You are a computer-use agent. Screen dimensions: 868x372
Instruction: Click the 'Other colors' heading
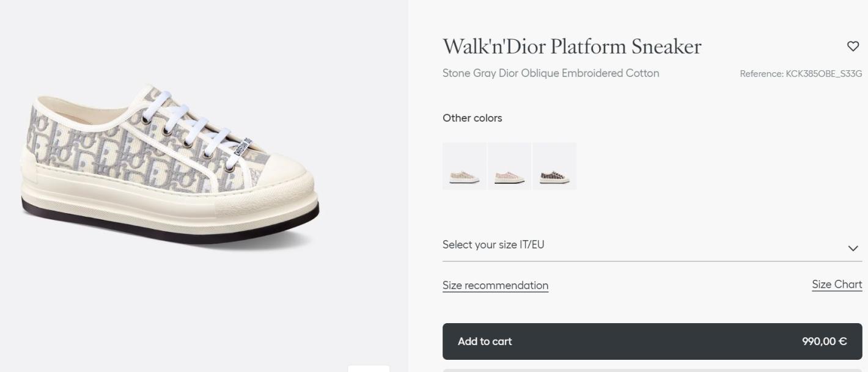tap(472, 118)
